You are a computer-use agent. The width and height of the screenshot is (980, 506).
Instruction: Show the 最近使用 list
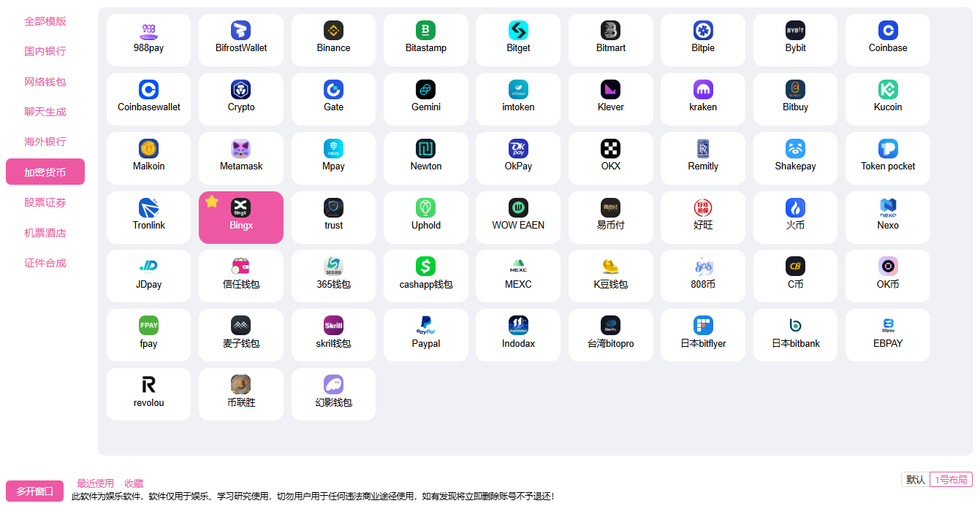(96, 483)
